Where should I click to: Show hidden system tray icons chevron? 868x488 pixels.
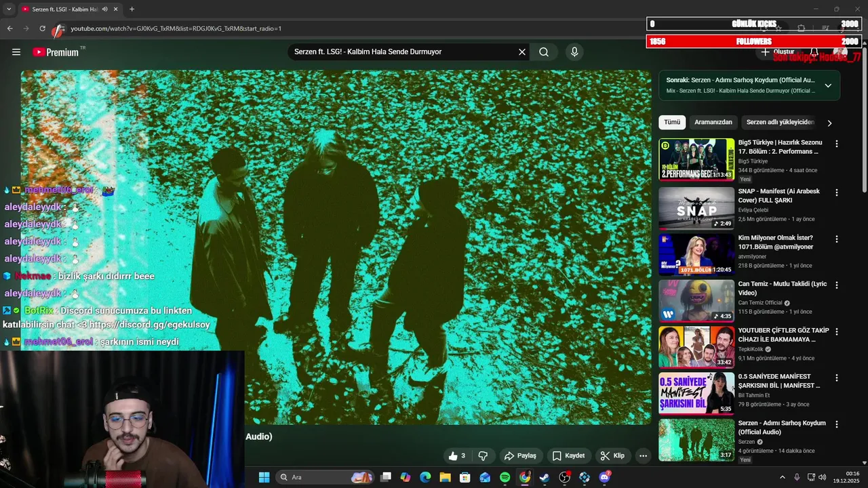coord(782,477)
